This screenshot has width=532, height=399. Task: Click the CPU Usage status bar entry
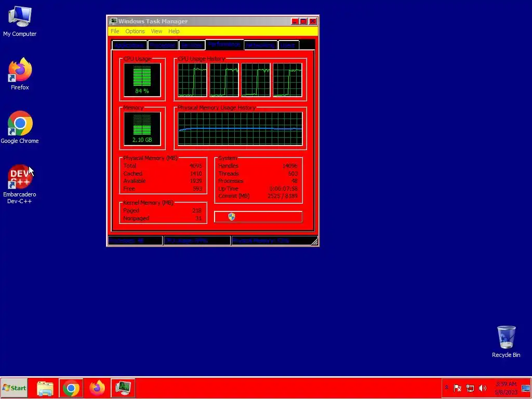coord(197,241)
